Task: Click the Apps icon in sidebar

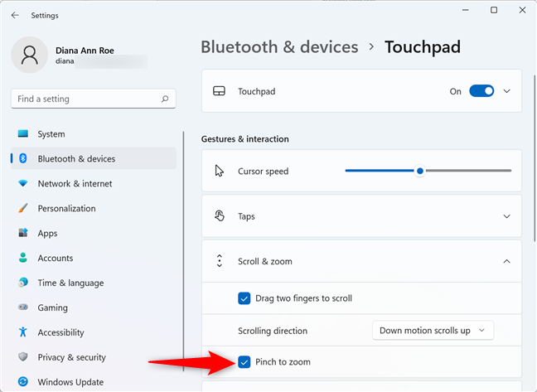Action: point(23,233)
